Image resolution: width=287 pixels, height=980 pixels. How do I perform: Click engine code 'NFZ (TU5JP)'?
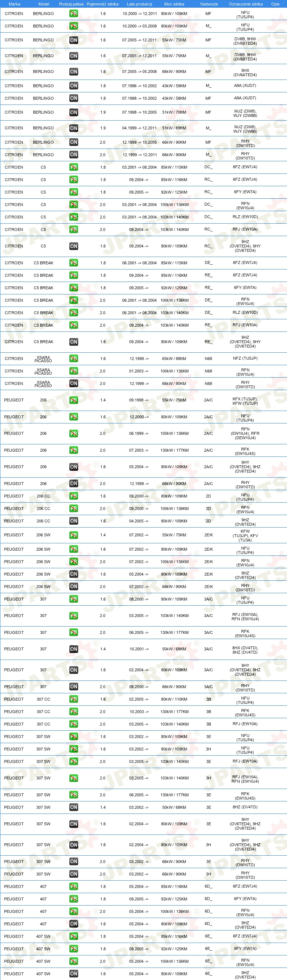[x=245, y=358]
